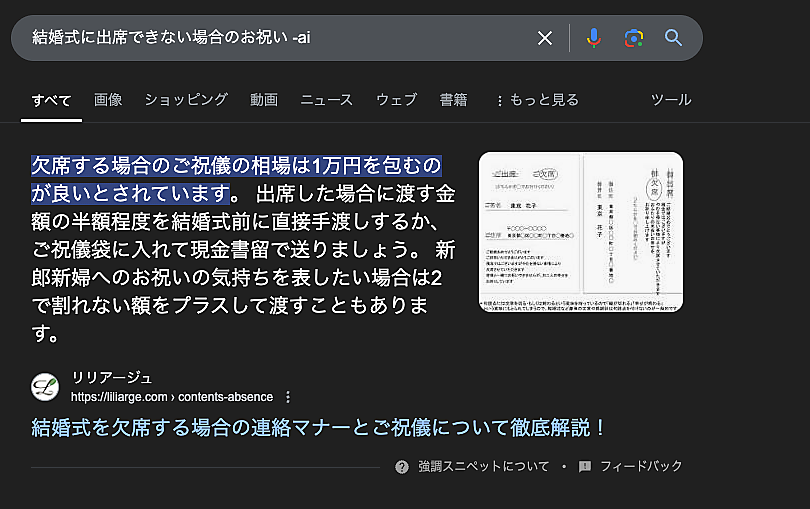
Task: Click the feedback flag icon
Action: coord(585,467)
